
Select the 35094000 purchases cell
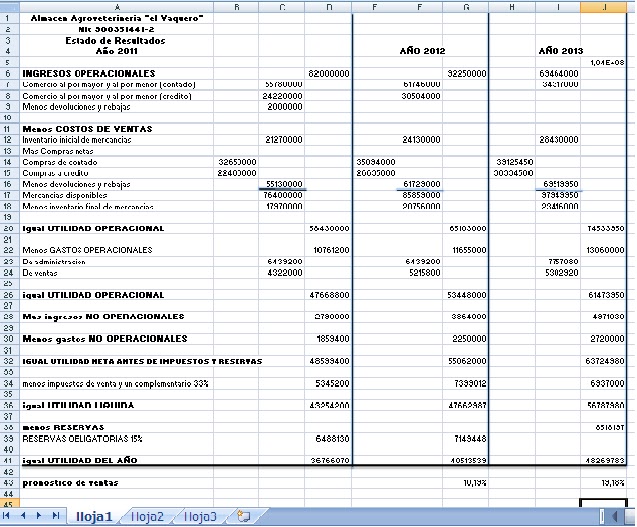click(x=374, y=162)
